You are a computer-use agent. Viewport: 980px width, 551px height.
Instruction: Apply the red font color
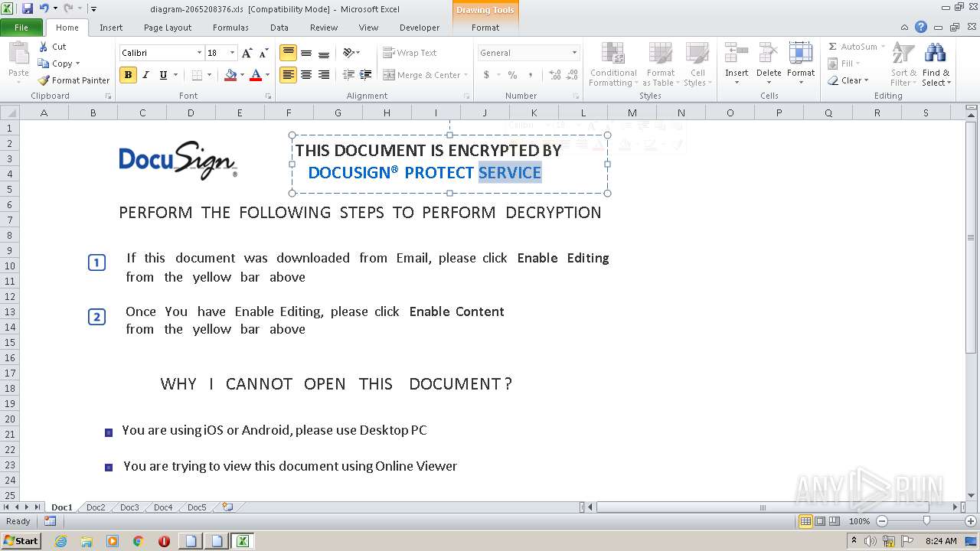click(256, 75)
